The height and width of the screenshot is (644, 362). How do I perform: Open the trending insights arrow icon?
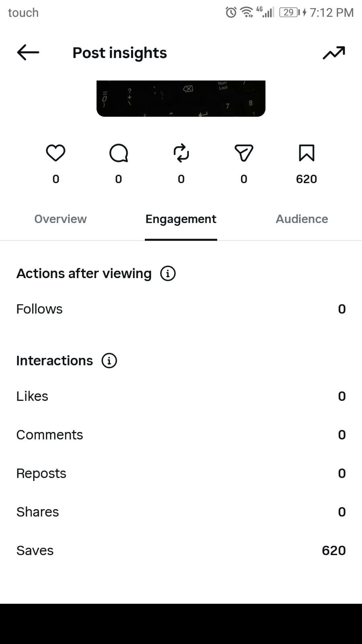pyautogui.click(x=334, y=53)
